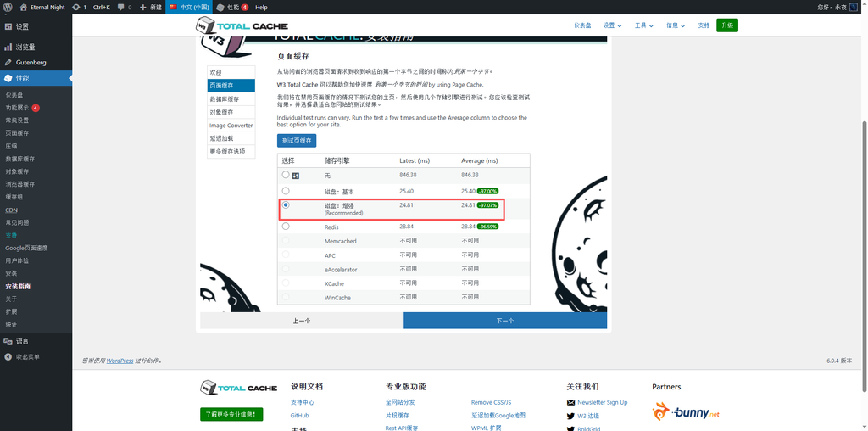Open the 新建 new content menu
The width and height of the screenshot is (868, 431).
click(x=151, y=7)
